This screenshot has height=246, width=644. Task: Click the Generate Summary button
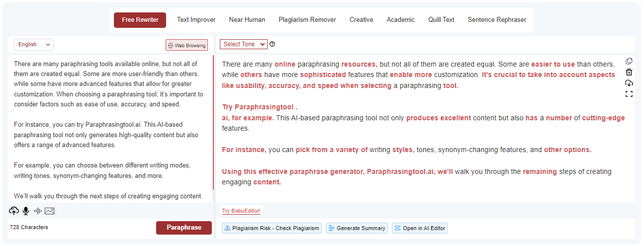click(357, 228)
